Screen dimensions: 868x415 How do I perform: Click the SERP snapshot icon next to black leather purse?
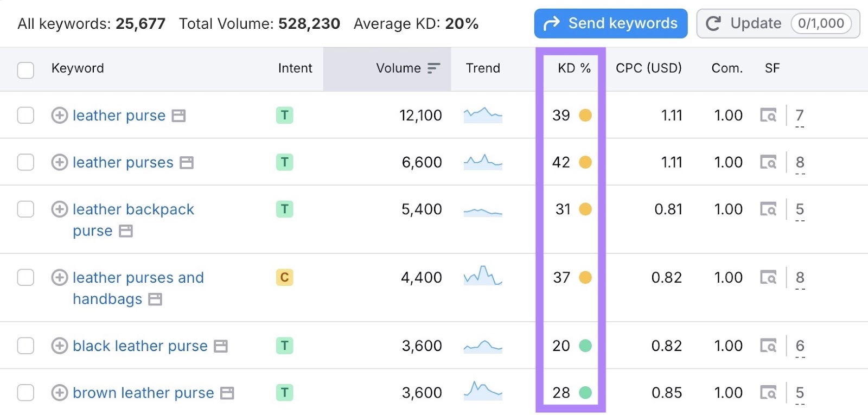coord(221,346)
